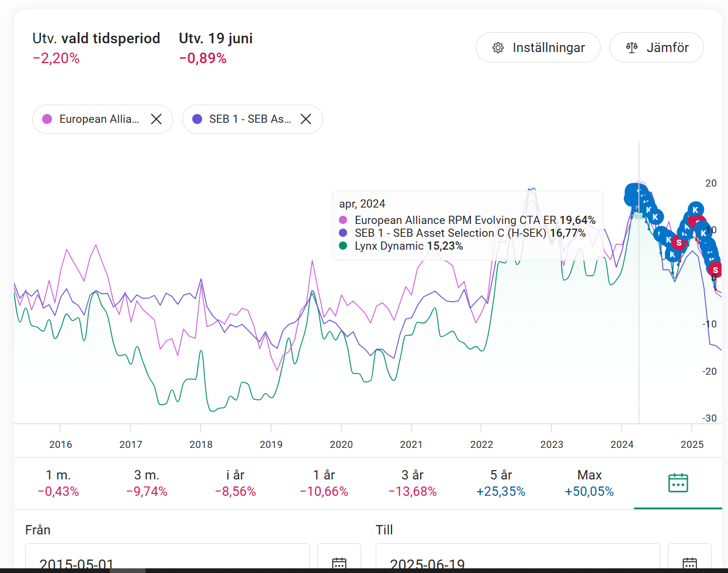The height and width of the screenshot is (573, 728).
Task: Select the 3 år period tab
Action: click(412, 483)
